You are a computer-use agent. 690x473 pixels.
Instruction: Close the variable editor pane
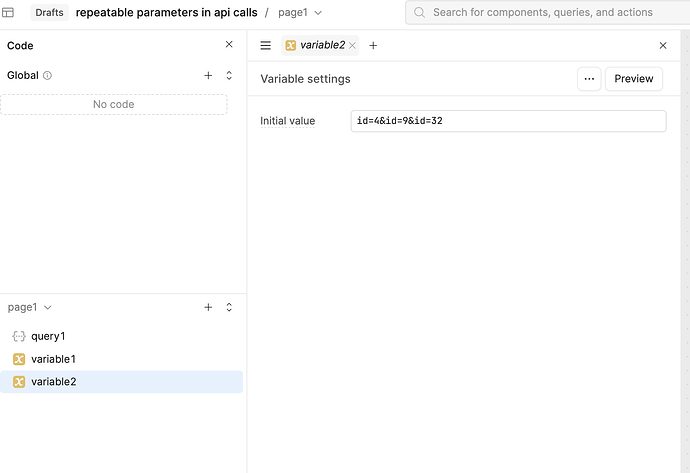click(663, 45)
